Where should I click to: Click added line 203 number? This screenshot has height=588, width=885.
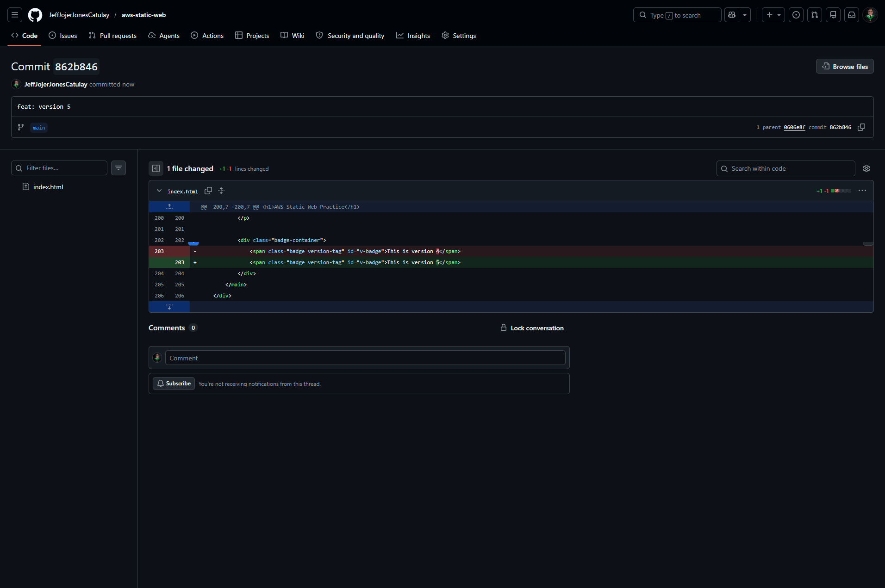(x=180, y=262)
